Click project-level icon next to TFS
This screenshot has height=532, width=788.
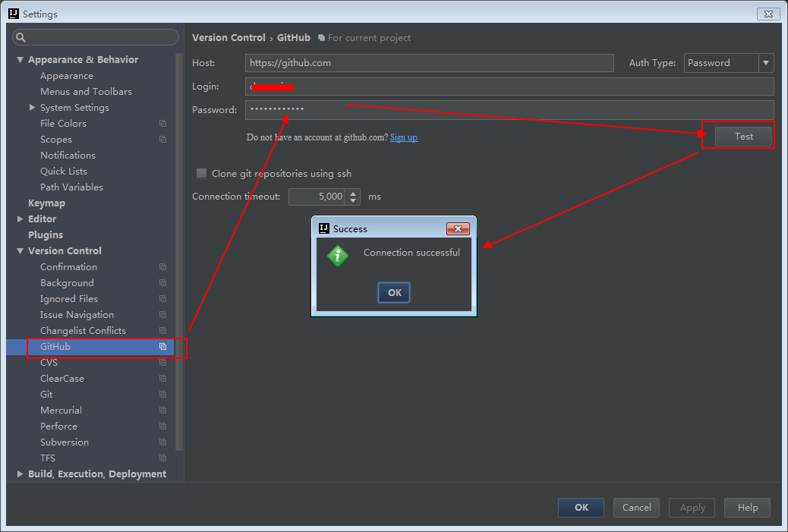click(x=162, y=458)
